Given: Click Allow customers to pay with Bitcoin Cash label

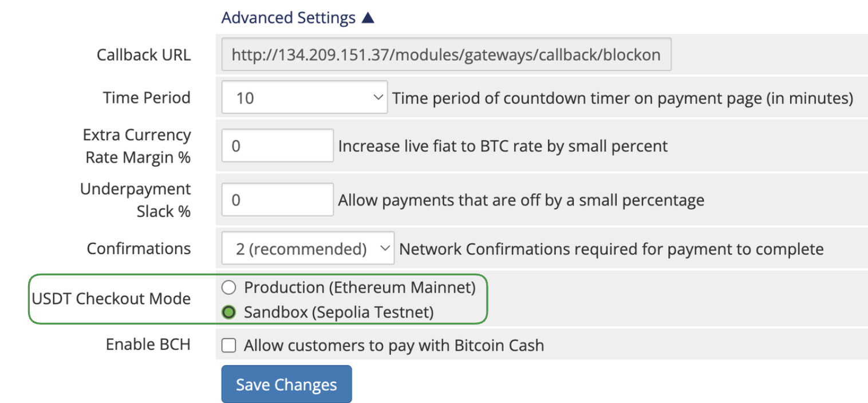Looking at the screenshot, I should pyautogui.click(x=394, y=346).
